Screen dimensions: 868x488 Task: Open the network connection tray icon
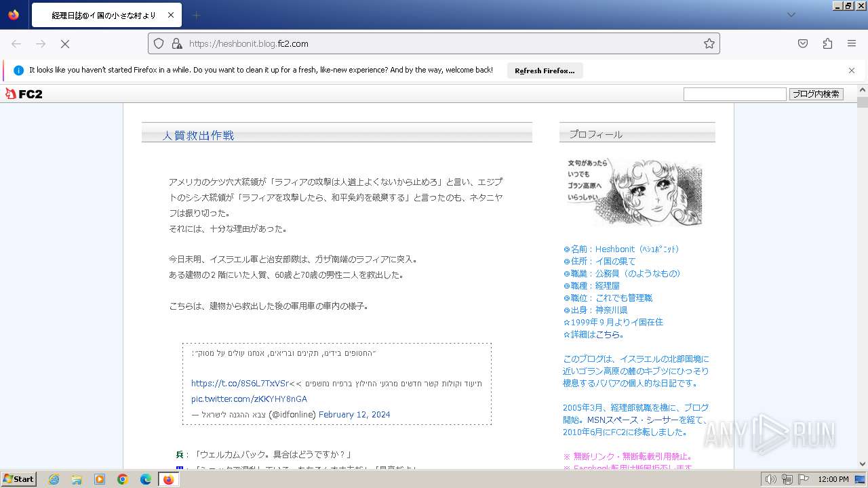(x=787, y=479)
